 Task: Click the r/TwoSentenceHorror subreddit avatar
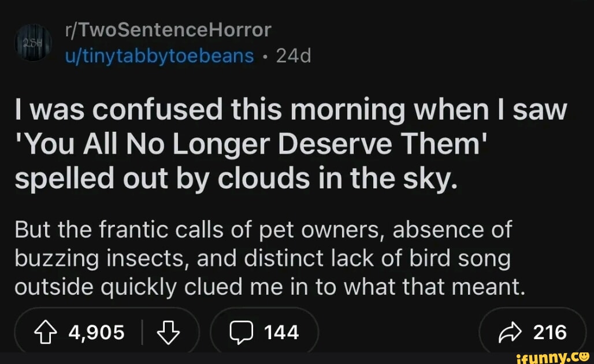33,43
